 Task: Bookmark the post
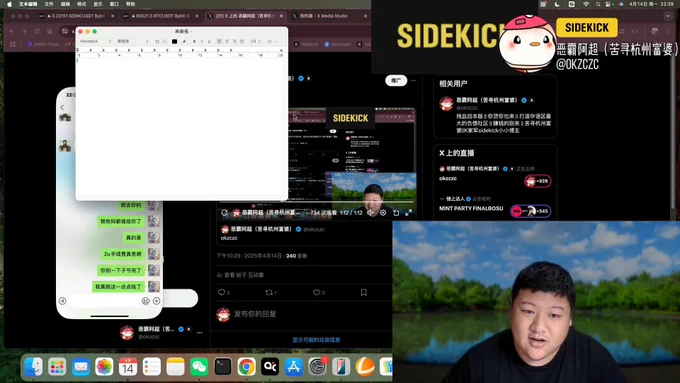364,292
